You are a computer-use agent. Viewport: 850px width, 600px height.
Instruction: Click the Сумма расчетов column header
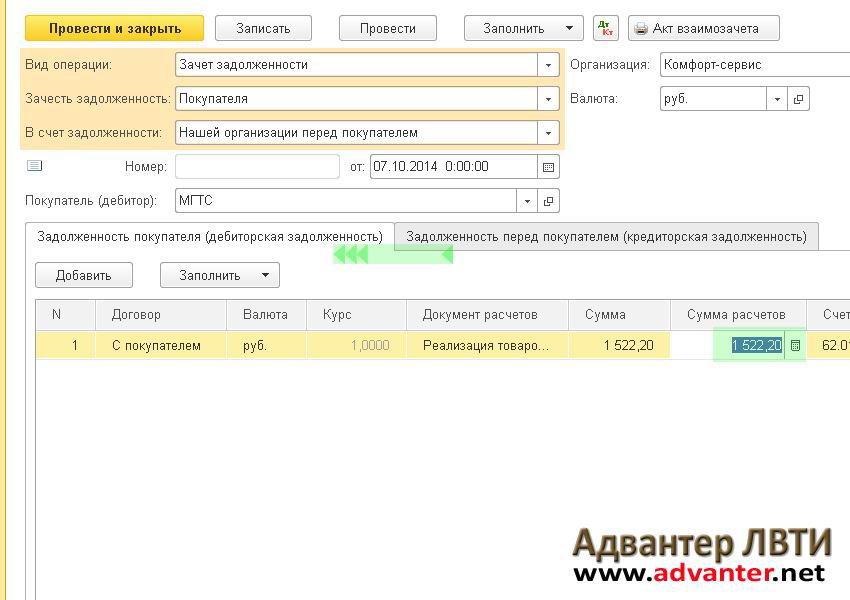point(738,315)
